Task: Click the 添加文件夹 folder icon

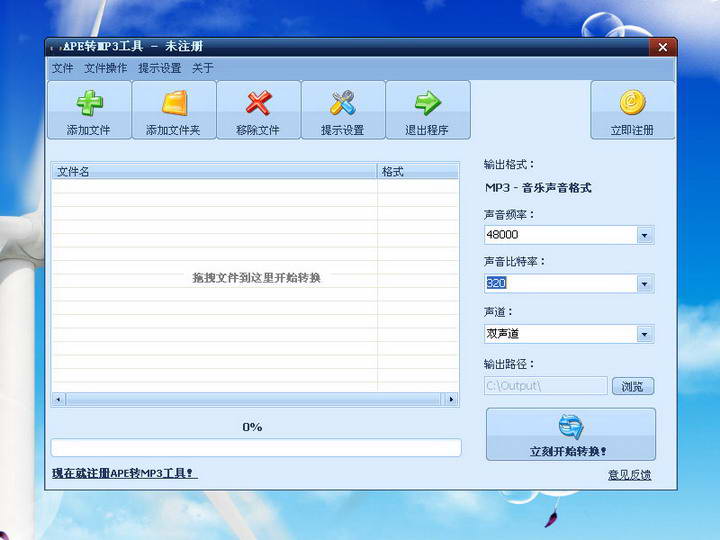Action: (174, 103)
